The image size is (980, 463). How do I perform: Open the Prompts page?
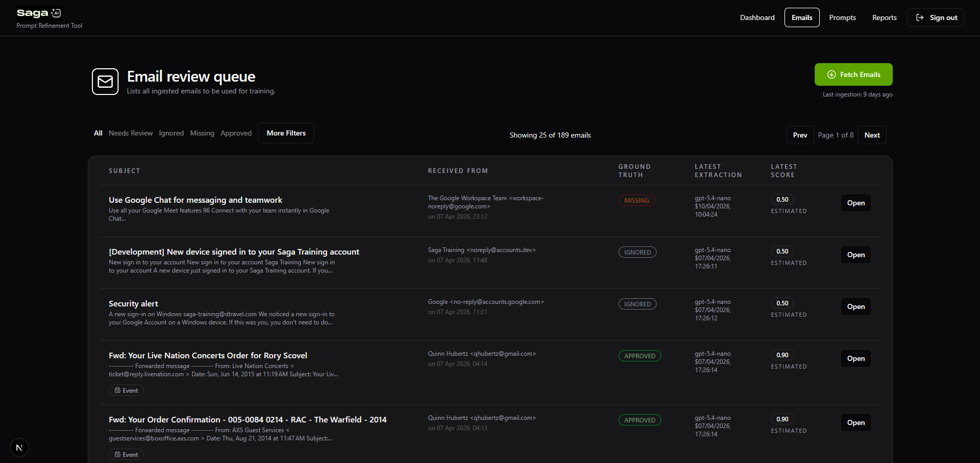coord(842,17)
